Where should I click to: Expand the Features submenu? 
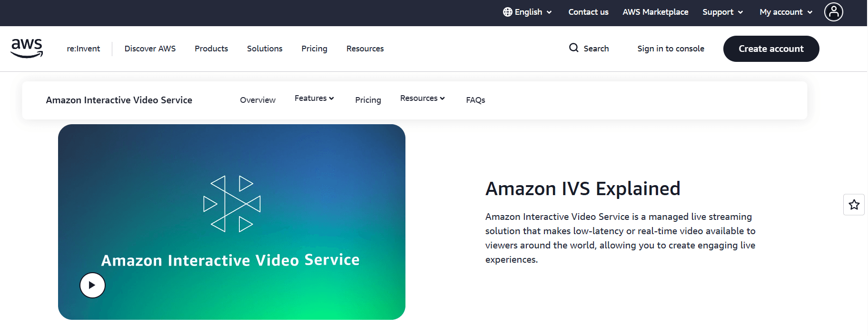click(x=314, y=98)
